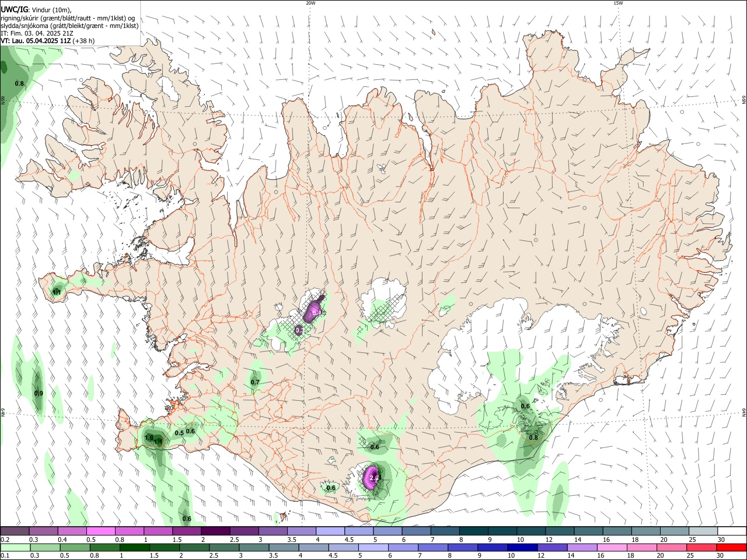747x560 pixels.
Task: Click the 0.2 label on the upper scale
Action: pyautogui.click(x=5, y=540)
